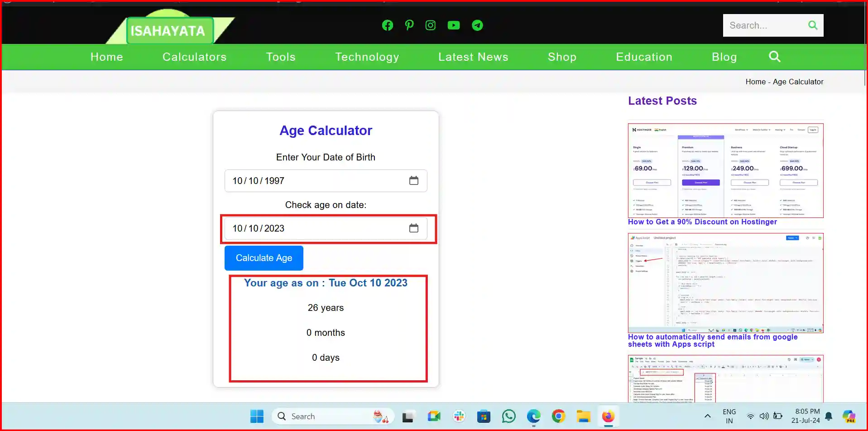Click the search submit magnifier in the header search box

click(x=812, y=25)
